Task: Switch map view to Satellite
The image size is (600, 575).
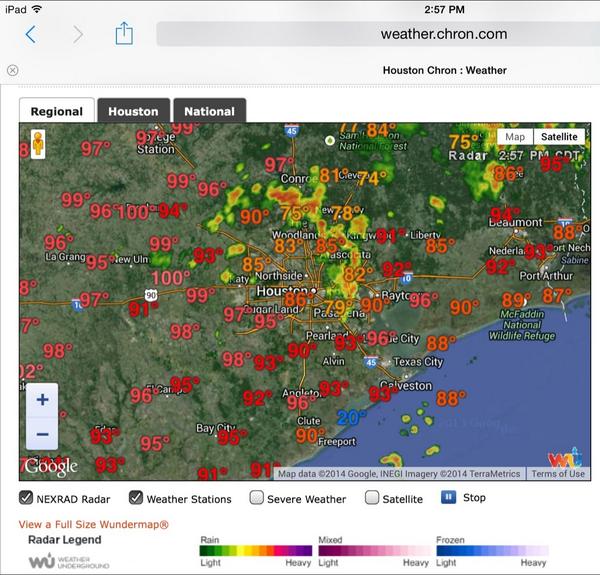Action: (x=559, y=137)
